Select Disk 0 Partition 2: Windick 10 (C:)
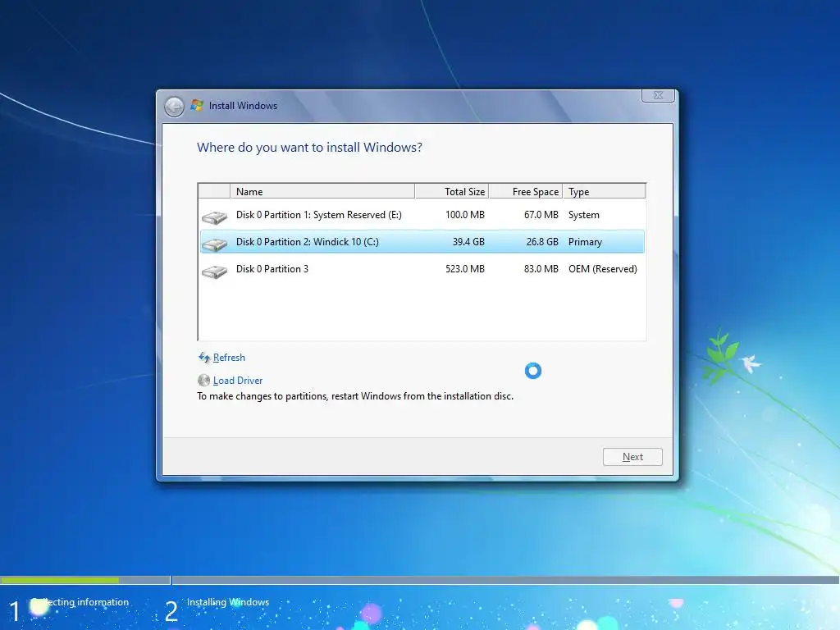 click(422, 242)
